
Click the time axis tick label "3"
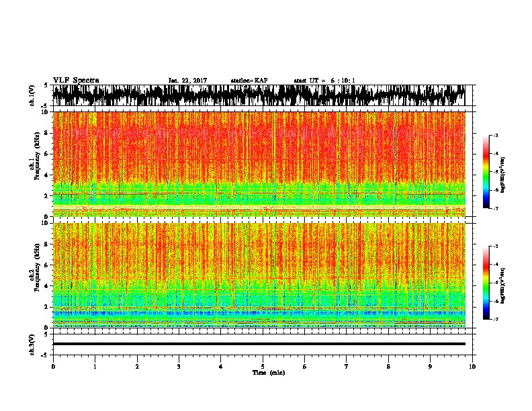point(179,367)
